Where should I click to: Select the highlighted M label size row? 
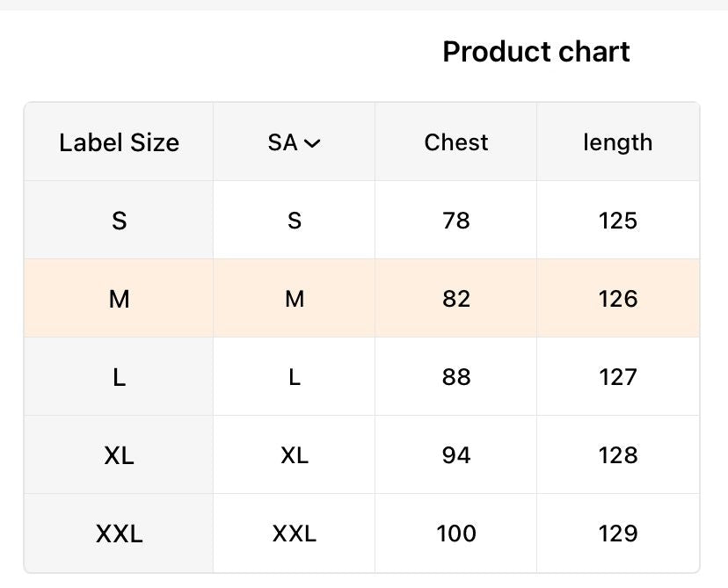(361, 299)
